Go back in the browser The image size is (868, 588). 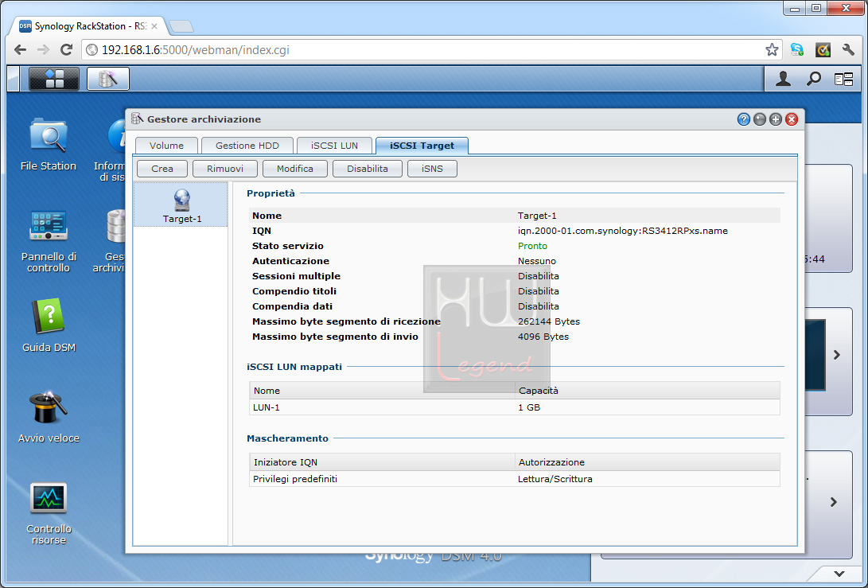coord(21,50)
